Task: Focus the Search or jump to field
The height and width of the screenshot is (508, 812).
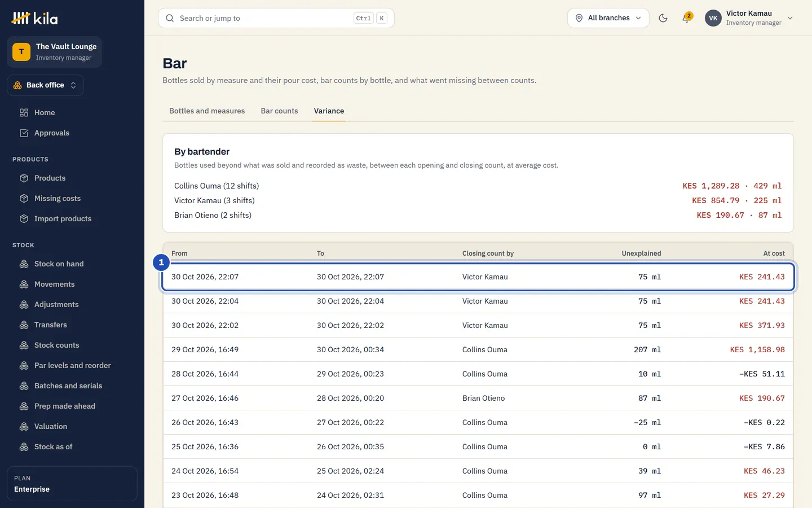Action: pyautogui.click(x=276, y=18)
